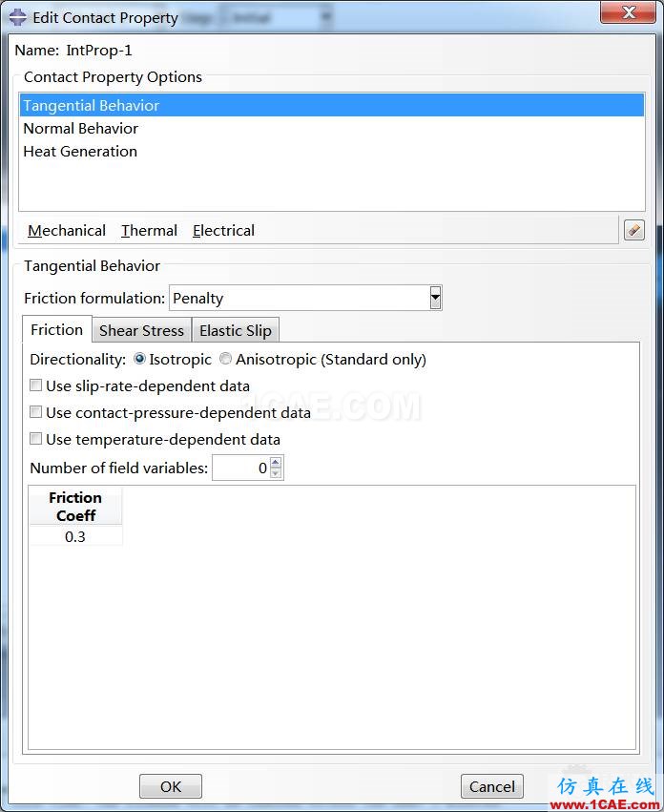Click the Friction Coeff column header

(x=75, y=506)
